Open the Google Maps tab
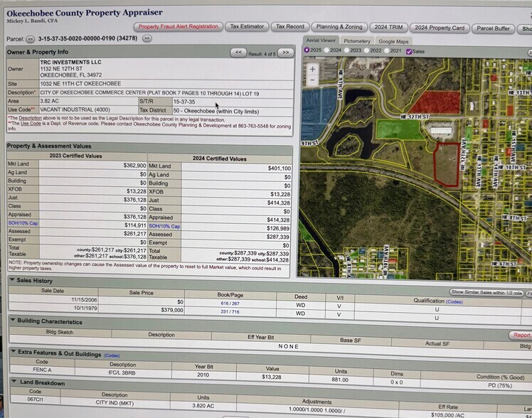The height and width of the screenshot is (418, 532). [393, 41]
